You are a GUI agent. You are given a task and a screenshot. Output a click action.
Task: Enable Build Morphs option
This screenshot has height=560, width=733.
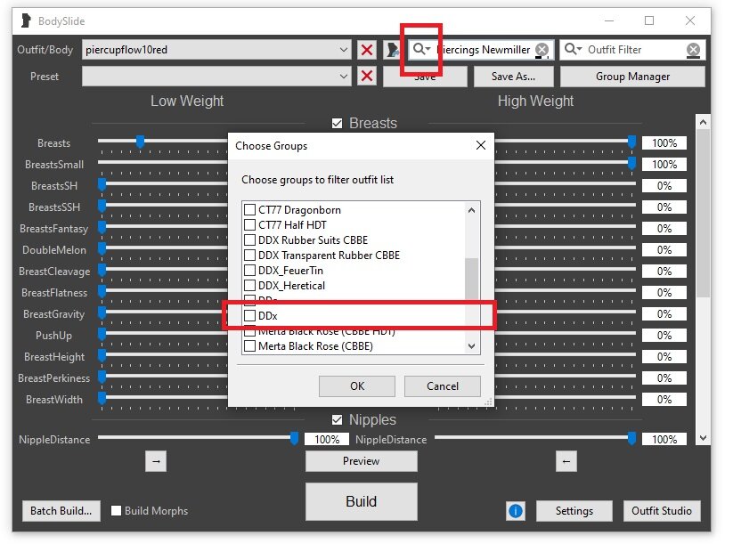coord(116,510)
